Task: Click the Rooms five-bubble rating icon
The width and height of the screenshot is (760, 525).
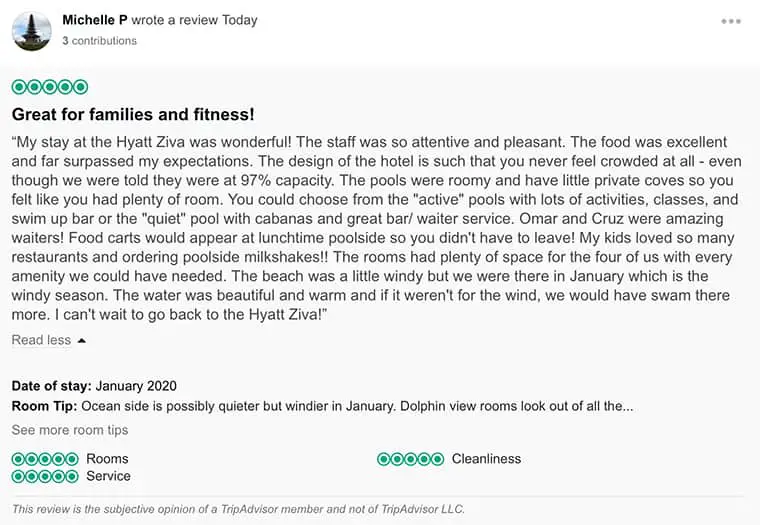Action: pyautogui.click(x=45, y=459)
